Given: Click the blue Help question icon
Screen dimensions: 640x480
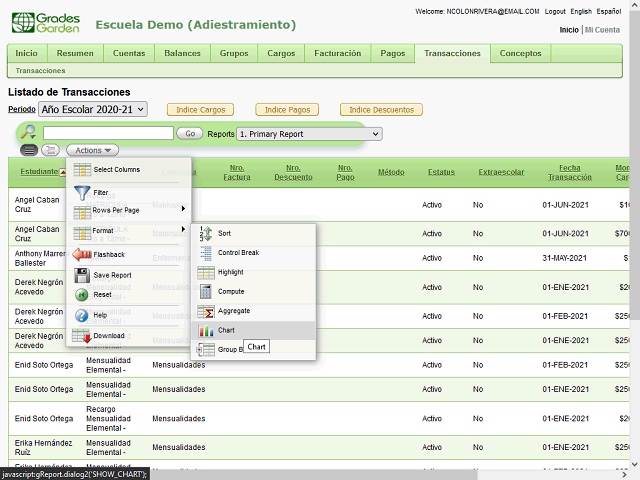Looking at the screenshot, I should coord(82,316).
